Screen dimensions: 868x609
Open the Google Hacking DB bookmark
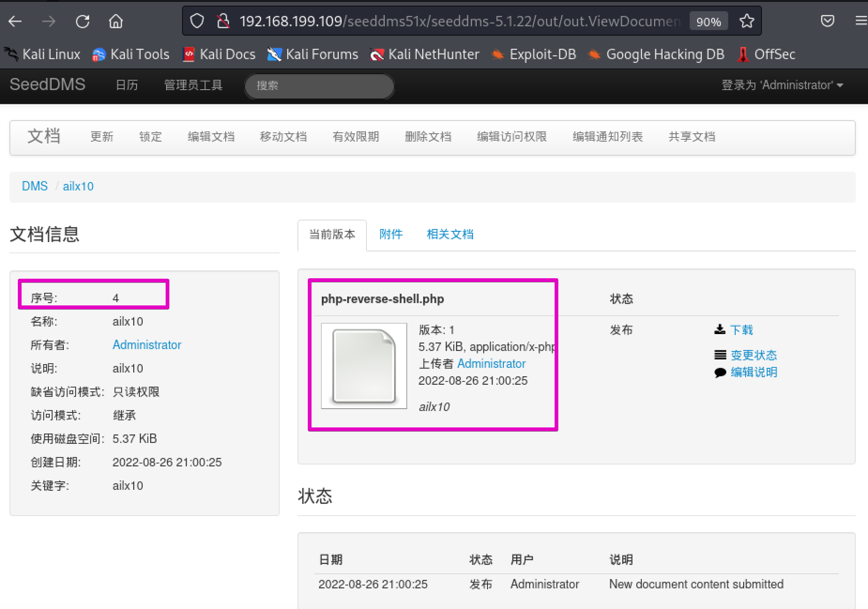click(x=656, y=54)
